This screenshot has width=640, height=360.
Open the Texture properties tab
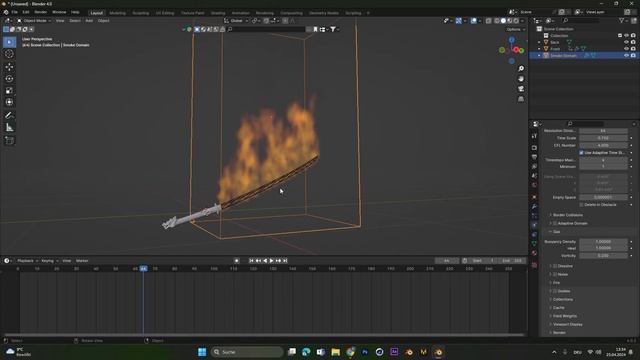click(534, 265)
